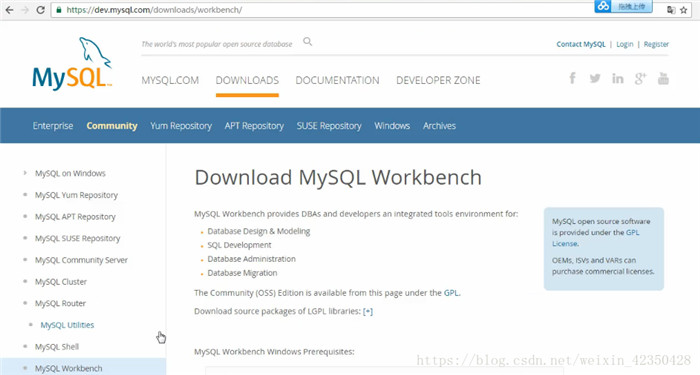Open MySQL Facebook page icon
This screenshot has height=375, width=700.
tap(572, 79)
